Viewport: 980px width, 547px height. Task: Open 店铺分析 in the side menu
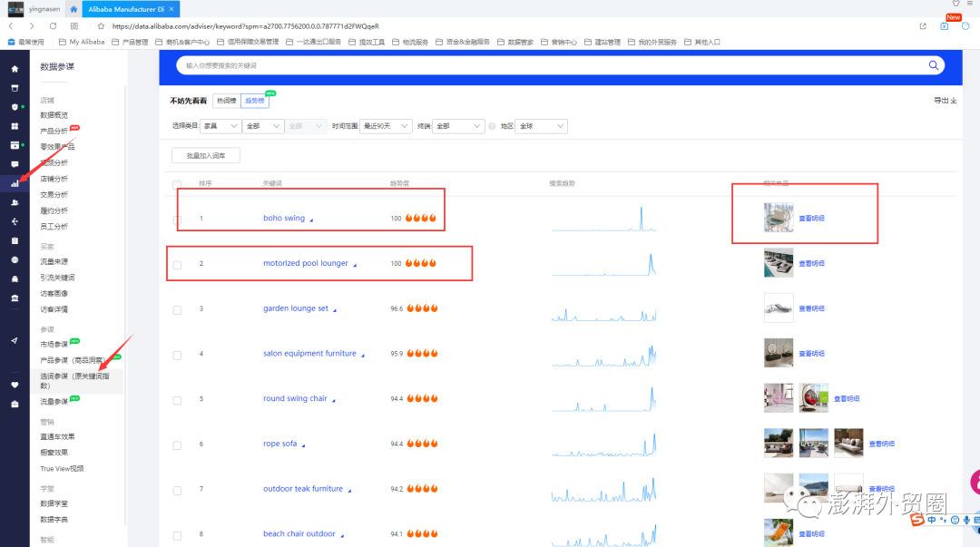point(54,179)
